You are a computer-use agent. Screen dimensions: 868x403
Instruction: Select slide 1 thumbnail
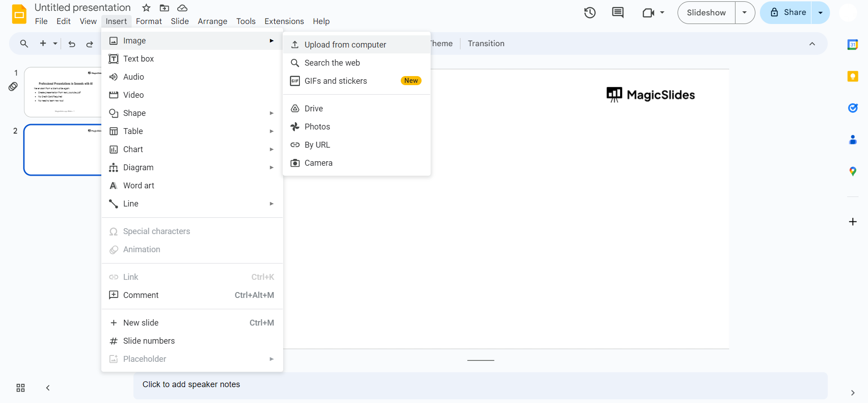63,92
